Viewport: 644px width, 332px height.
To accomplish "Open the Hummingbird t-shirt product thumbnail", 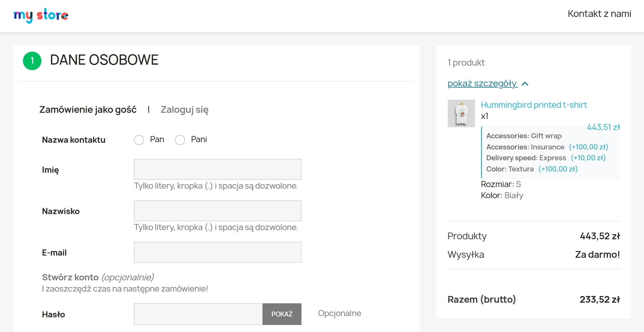I will (x=461, y=114).
